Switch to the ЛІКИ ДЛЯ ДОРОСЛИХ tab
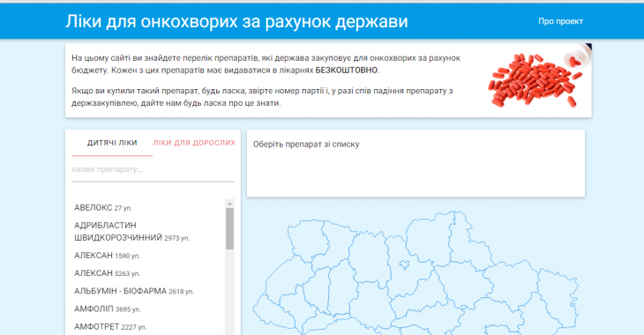This screenshot has width=644, height=335. 194,143
